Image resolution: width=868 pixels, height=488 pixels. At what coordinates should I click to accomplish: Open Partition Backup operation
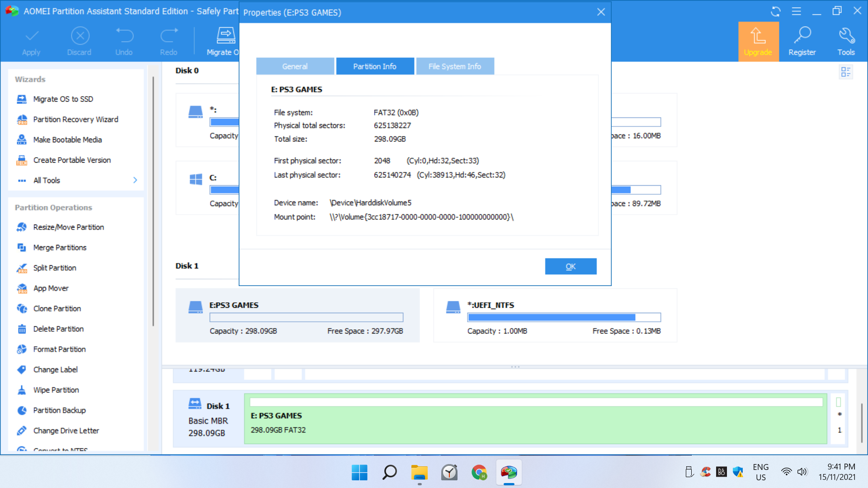point(59,410)
